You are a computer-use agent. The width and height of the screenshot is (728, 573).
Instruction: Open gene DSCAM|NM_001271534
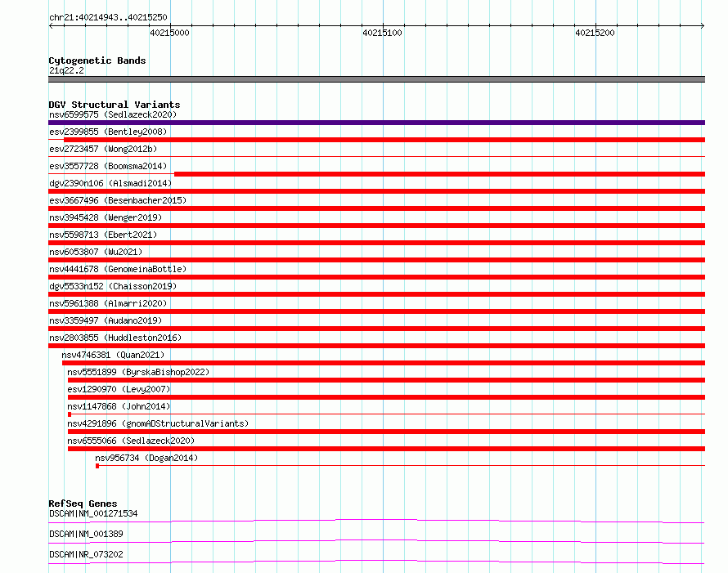pyautogui.click(x=93, y=513)
